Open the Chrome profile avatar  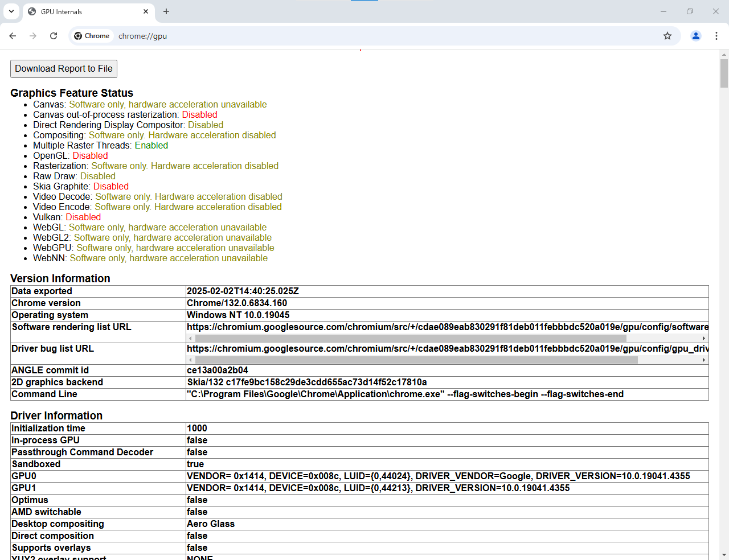(696, 36)
